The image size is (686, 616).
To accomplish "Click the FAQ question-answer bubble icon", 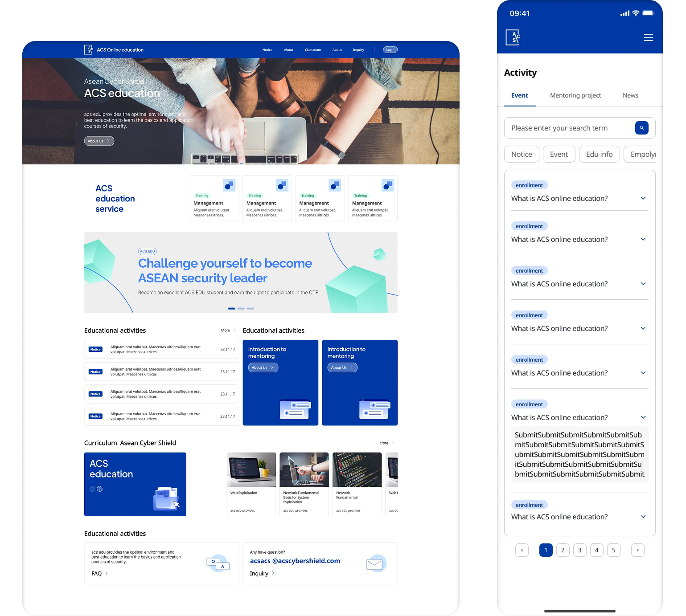I will pyautogui.click(x=218, y=563).
